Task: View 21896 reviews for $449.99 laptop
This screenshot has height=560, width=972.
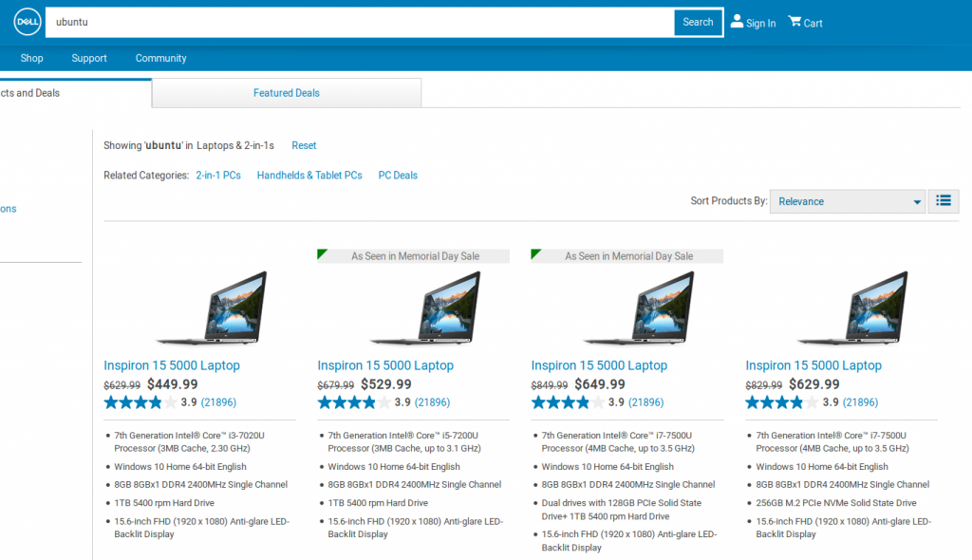Action: 218,402
